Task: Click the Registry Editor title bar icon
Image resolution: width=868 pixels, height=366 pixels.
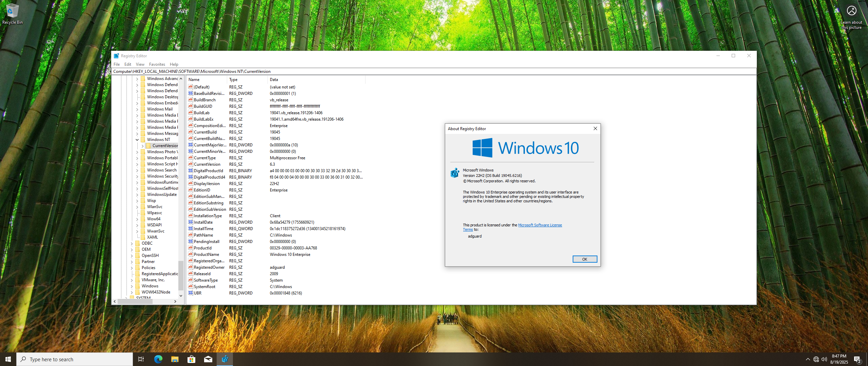Action: point(116,56)
